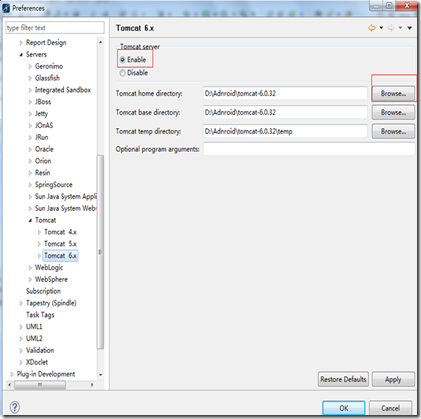The image size is (421, 419).
Task: Expand the Report Design tree node
Action: point(21,43)
